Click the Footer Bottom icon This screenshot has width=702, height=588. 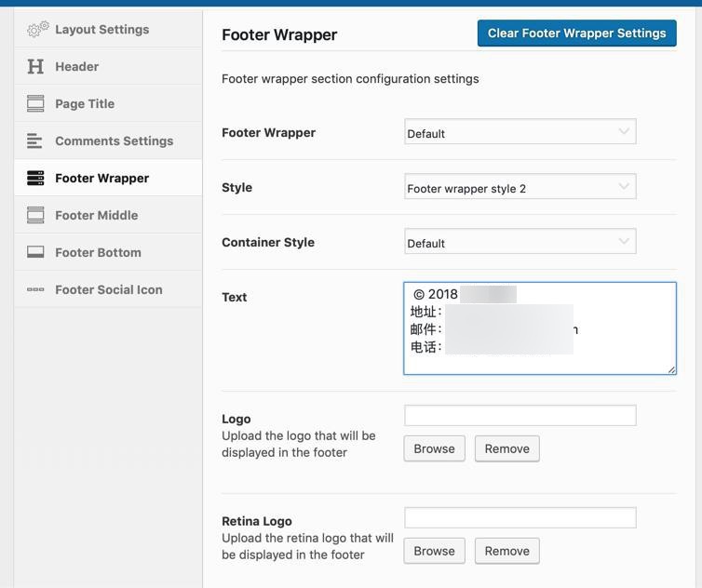pyautogui.click(x=35, y=253)
